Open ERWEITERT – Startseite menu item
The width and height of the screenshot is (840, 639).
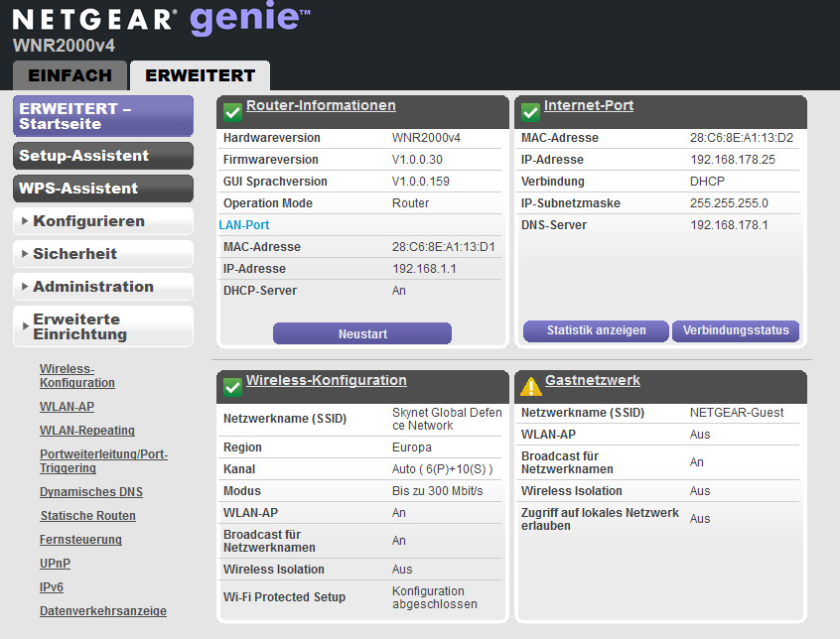click(103, 116)
